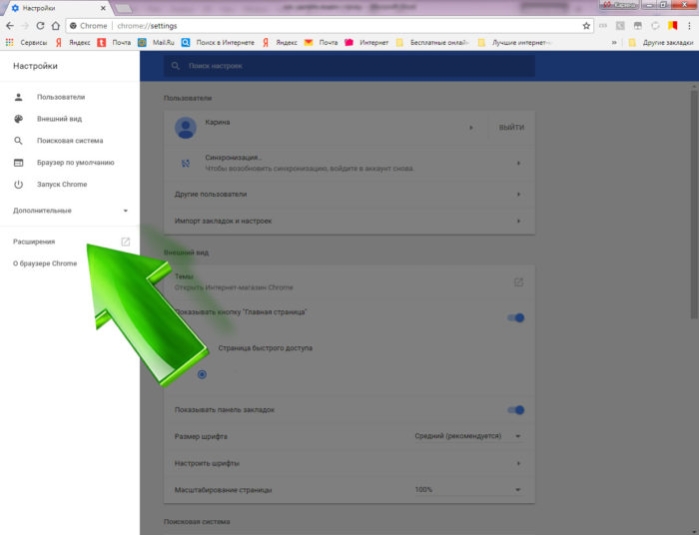Viewport: 699px width, 535px height.
Task: Reload the page with refresh icon
Action: click(x=40, y=26)
